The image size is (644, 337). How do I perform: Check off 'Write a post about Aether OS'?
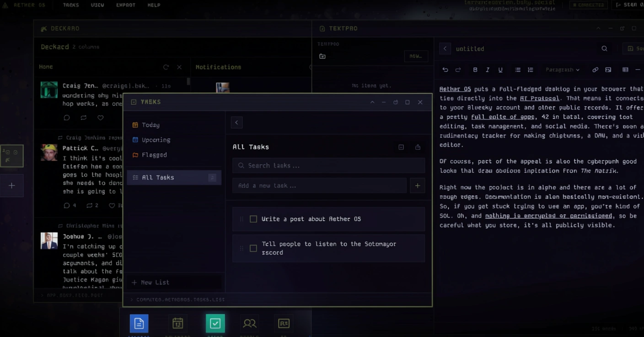point(253,219)
